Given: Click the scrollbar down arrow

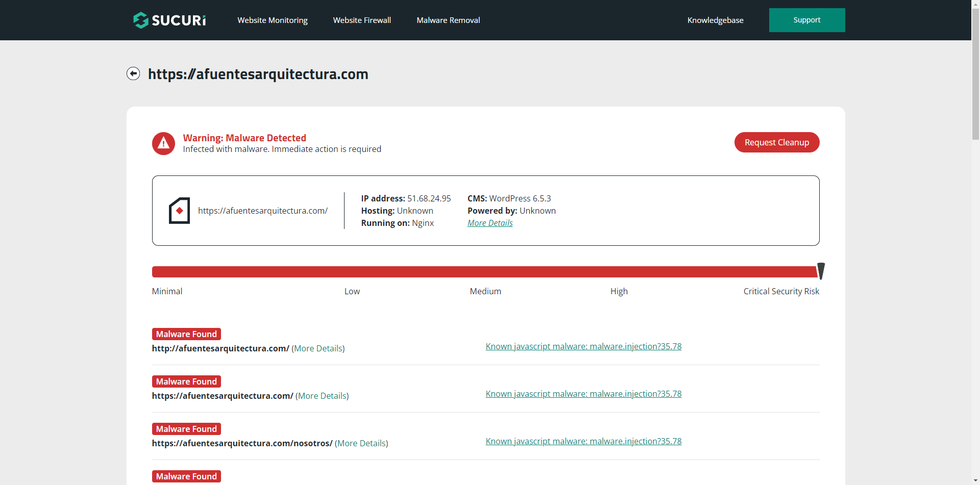Looking at the screenshot, I should 975,480.
